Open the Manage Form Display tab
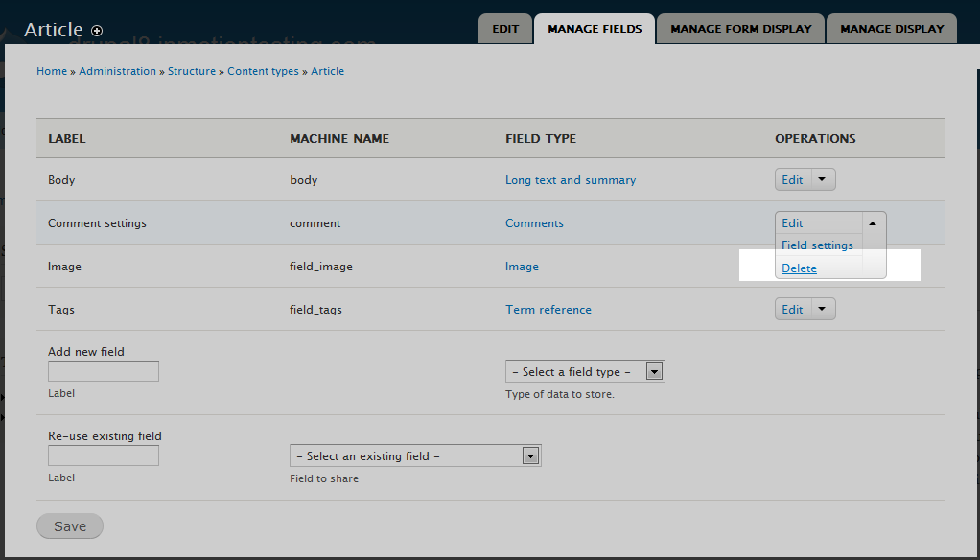 [740, 29]
